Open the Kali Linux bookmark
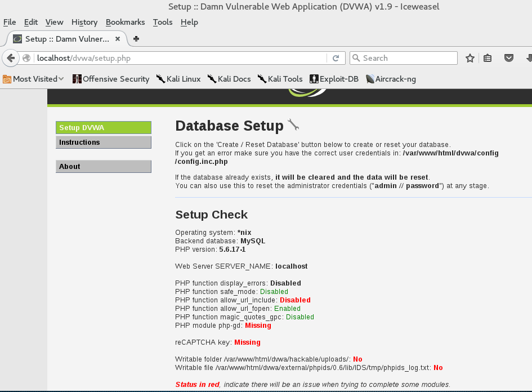The height and width of the screenshot is (392, 532). coord(178,79)
